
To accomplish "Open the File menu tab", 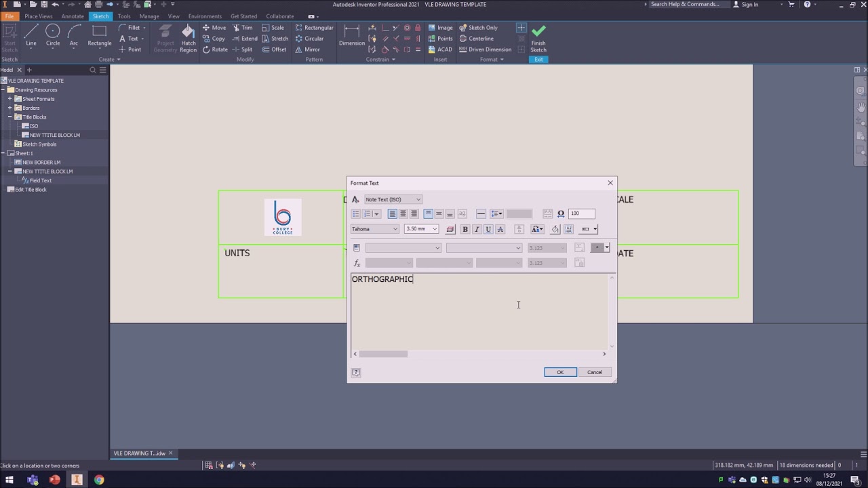I will (9, 16).
